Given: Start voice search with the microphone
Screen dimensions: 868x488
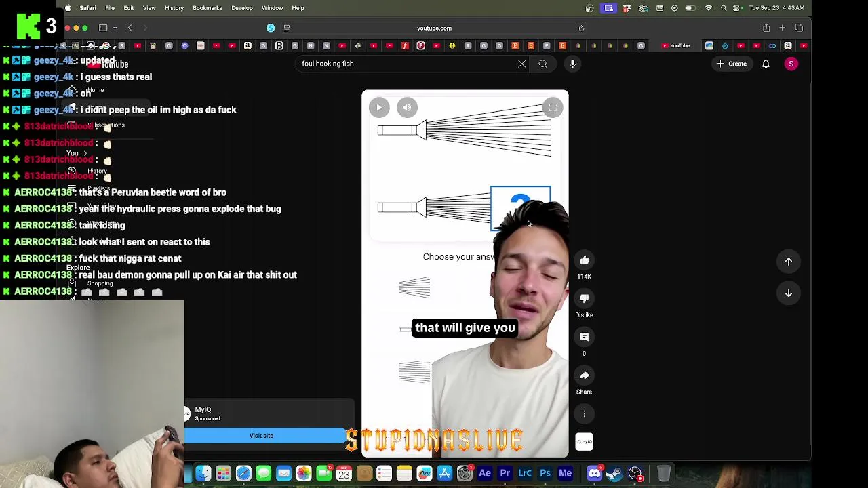Looking at the screenshot, I should (x=572, y=64).
